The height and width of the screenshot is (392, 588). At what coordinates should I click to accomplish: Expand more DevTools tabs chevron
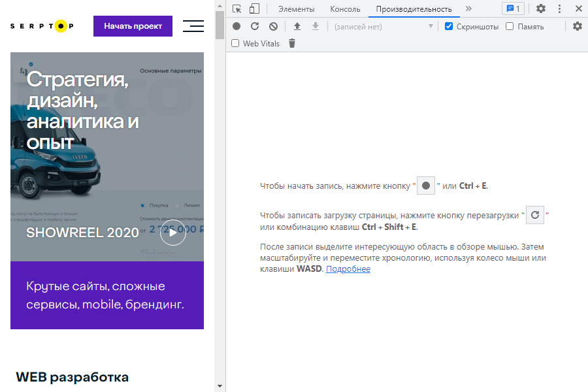(468, 8)
